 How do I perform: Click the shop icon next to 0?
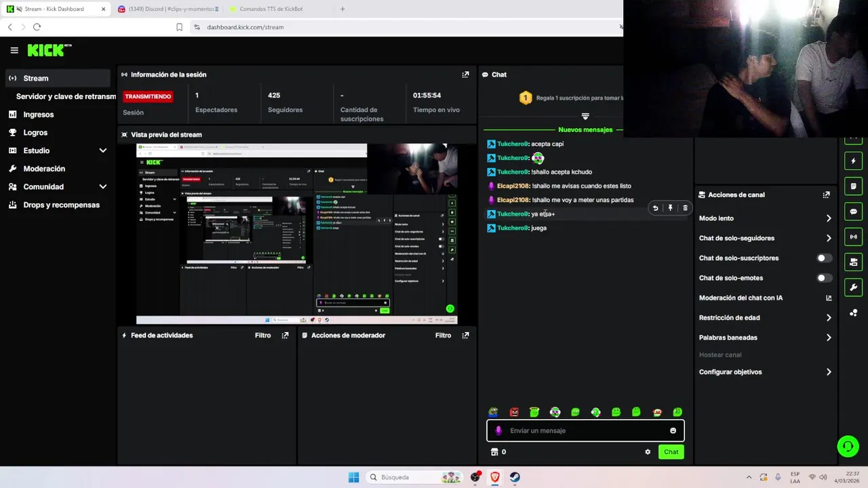click(x=494, y=452)
